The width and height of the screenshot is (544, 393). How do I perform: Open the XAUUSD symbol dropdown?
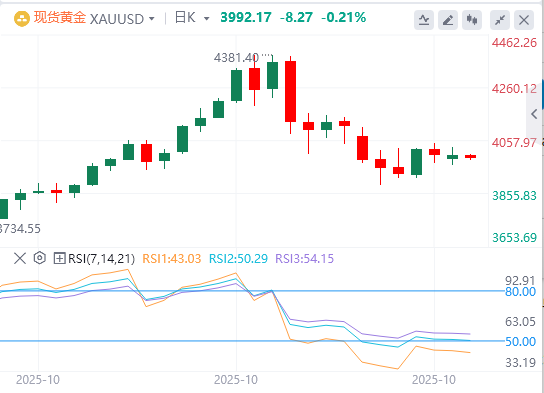coord(122,19)
